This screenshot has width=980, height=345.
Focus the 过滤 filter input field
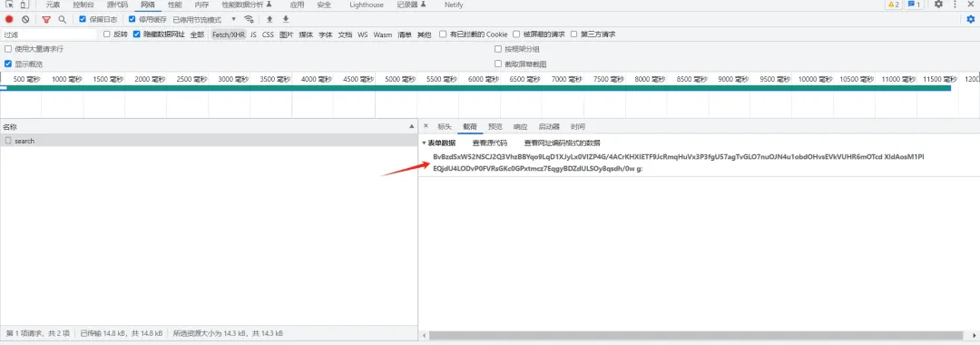coord(49,34)
